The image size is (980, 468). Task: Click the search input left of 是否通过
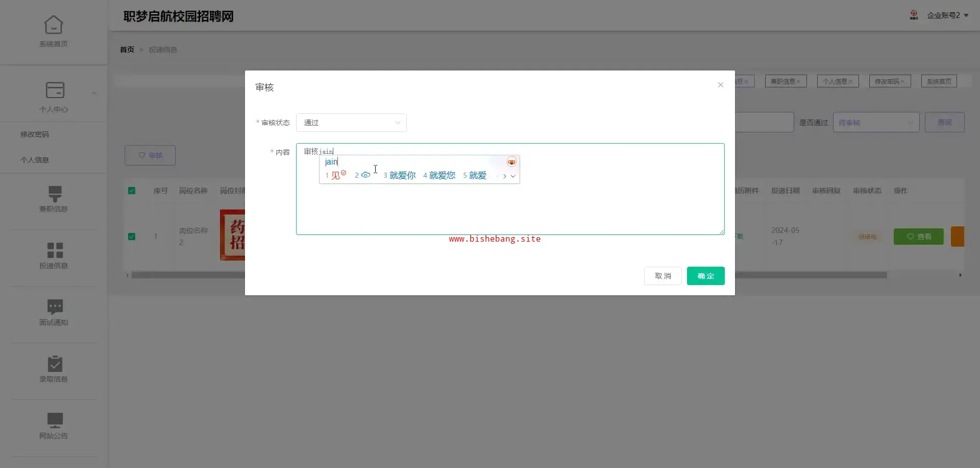(x=764, y=122)
